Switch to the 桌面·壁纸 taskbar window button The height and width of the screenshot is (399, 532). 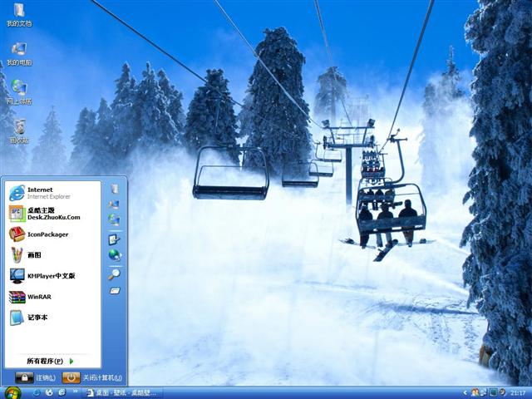(121, 393)
